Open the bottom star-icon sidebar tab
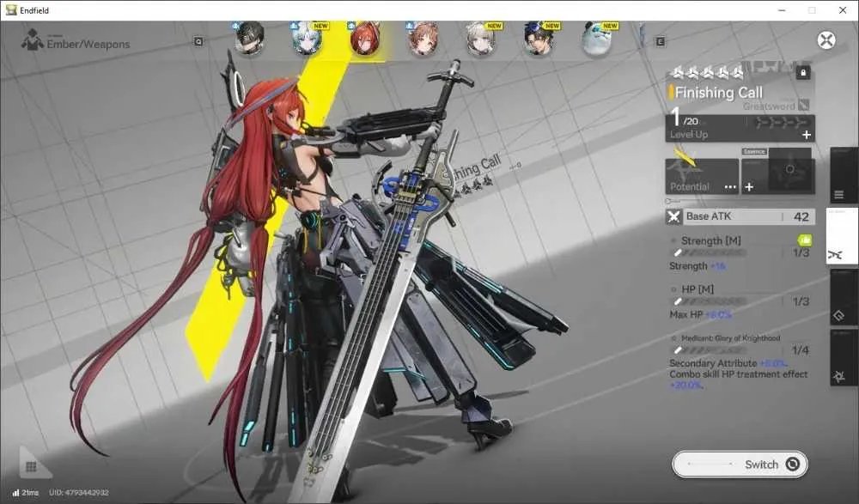 coord(844,357)
